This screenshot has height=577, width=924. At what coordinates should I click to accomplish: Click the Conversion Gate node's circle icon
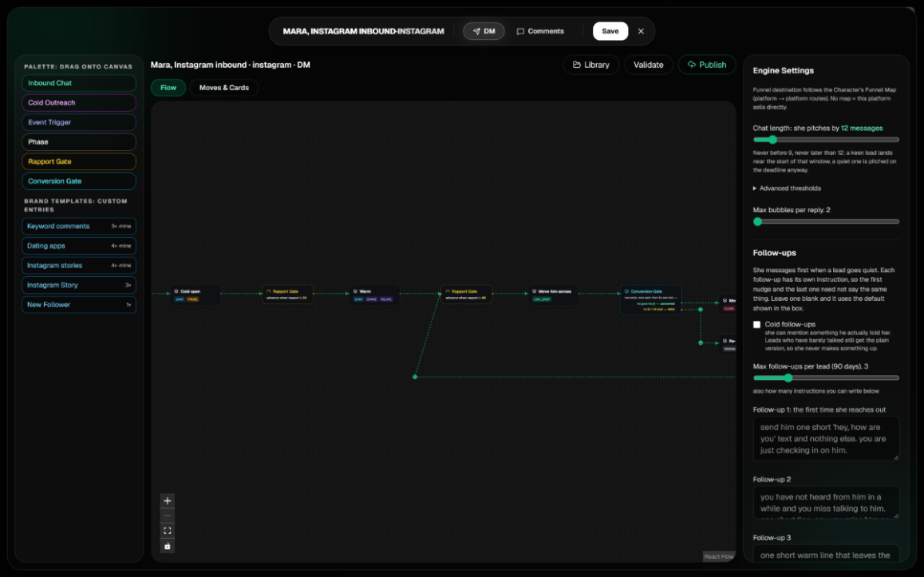click(626, 291)
